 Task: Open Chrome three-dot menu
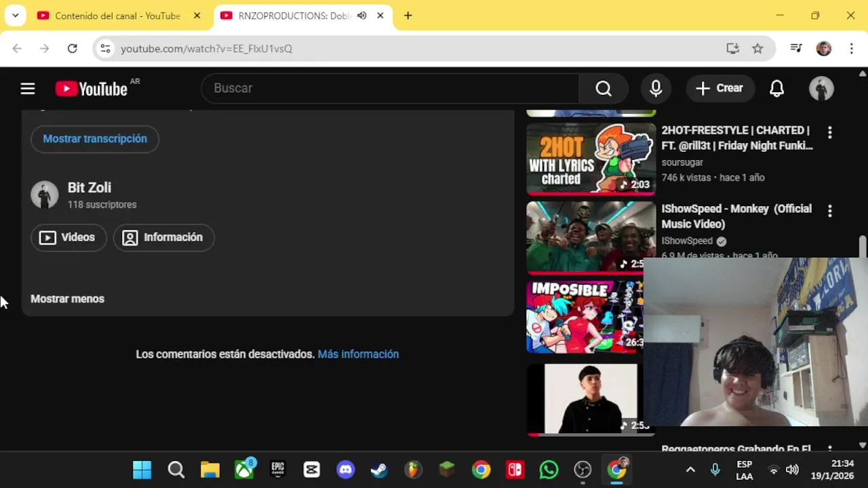coord(852,49)
